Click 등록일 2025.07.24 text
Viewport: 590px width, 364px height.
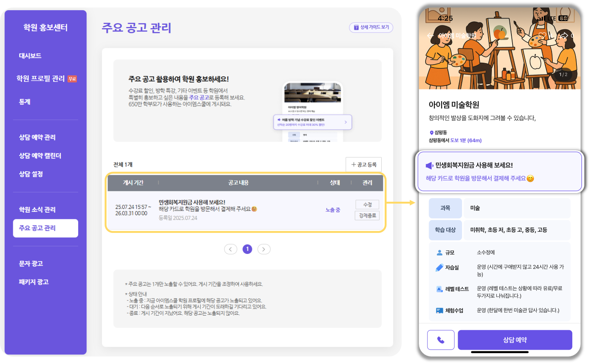tap(178, 218)
